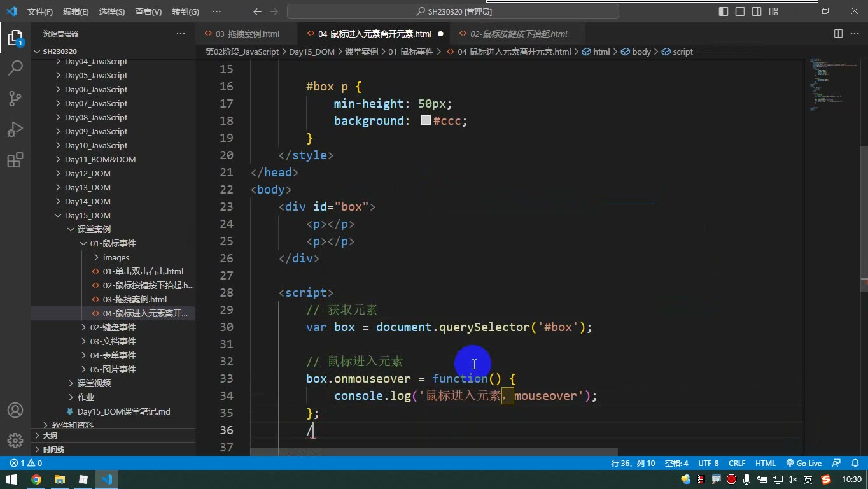Open 01-单击双击右击.html file
The image size is (868, 489).
click(113, 271)
